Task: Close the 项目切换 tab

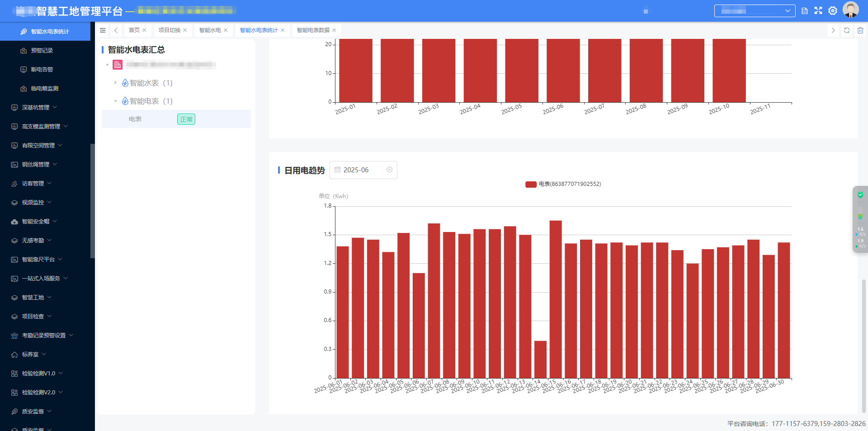Action: (185, 30)
